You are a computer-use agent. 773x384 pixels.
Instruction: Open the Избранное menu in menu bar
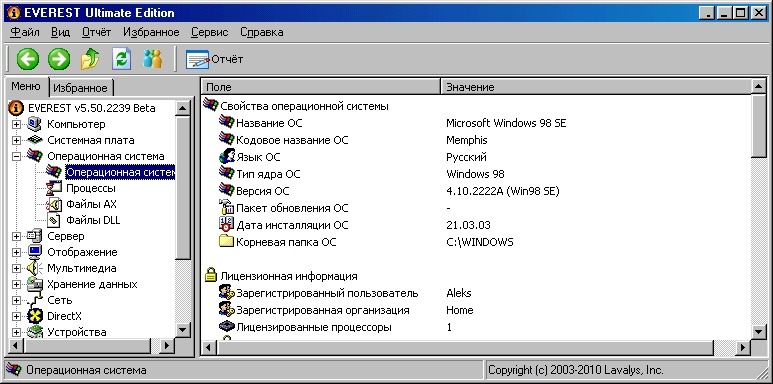point(151,32)
